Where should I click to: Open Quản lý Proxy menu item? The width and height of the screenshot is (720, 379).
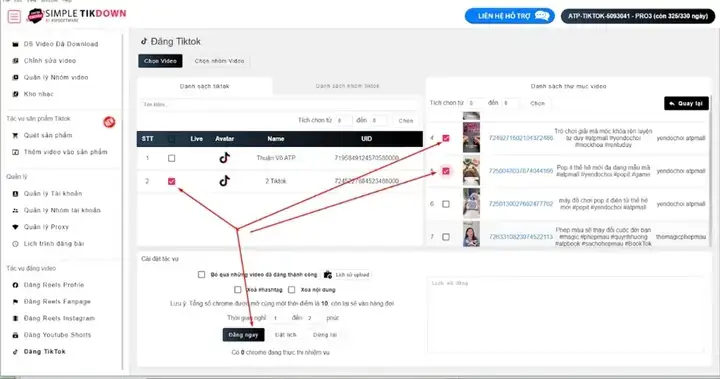(46, 226)
